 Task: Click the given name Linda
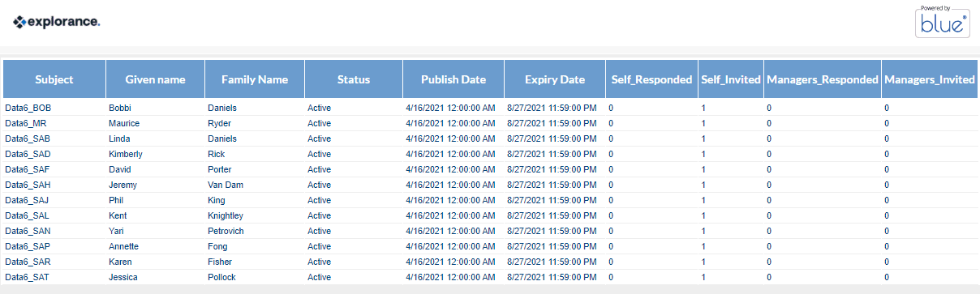pos(120,138)
